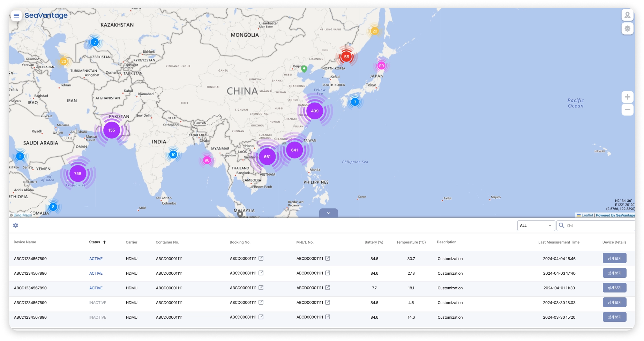Screen dimensions: 644x341
Task: Select the purple cluster marker 409
Action: [315, 111]
